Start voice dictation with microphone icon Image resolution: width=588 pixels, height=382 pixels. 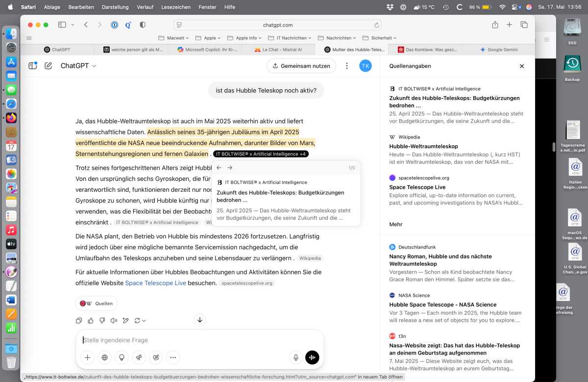pyautogui.click(x=296, y=357)
